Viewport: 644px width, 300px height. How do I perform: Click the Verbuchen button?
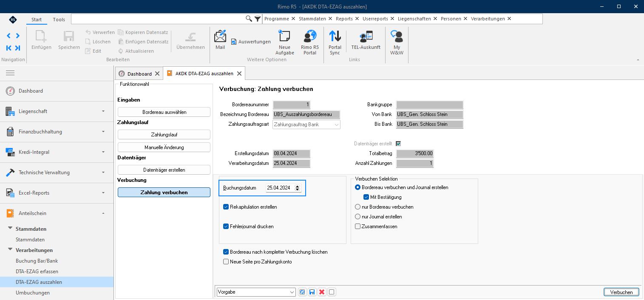pyautogui.click(x=621, y=292)
